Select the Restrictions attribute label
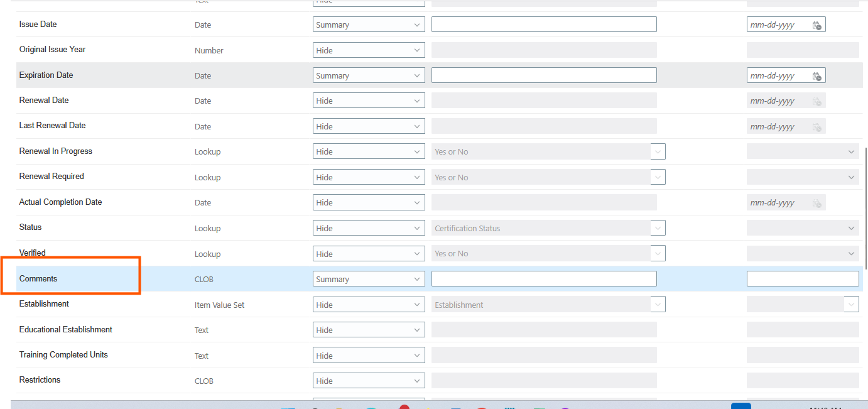The image size is (868, 409). click(x=40, y=380)
